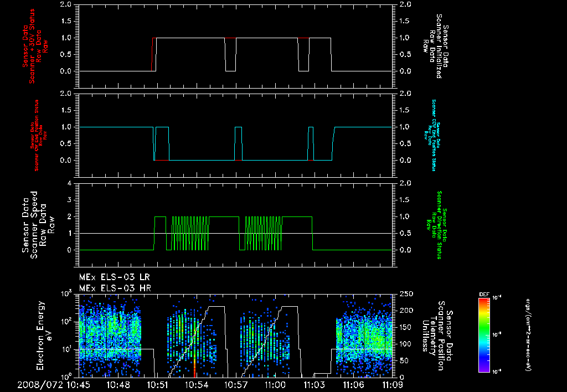Click the bright red spike in the electron spectrogram
This screenshot has height=392, width=567.
point(194,365)
